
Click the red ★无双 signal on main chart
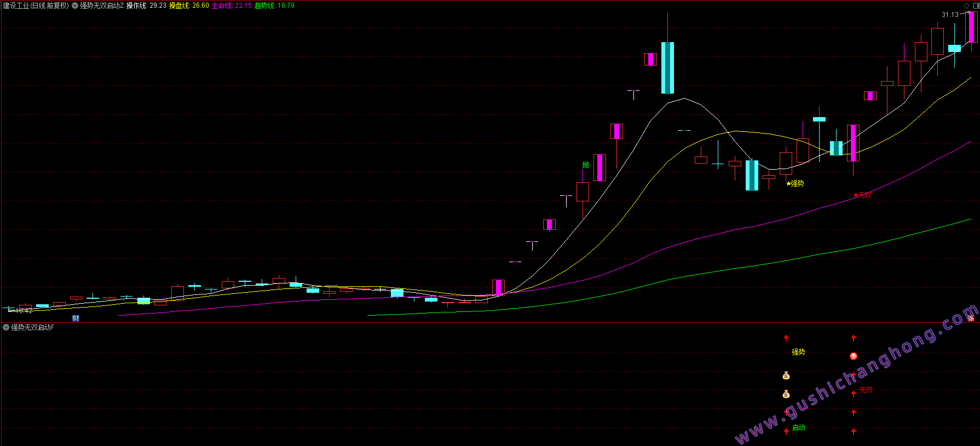(862, 195)
